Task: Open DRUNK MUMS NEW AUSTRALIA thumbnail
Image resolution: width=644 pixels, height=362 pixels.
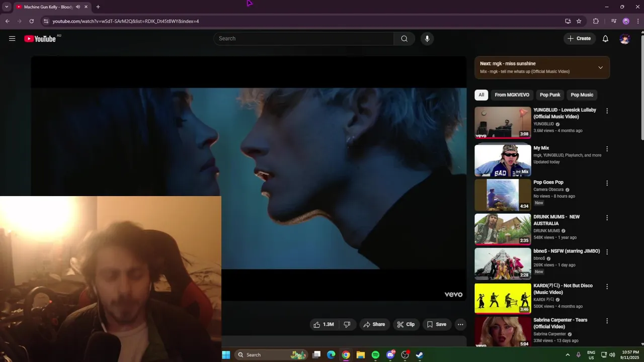Action: click(503, 229)
